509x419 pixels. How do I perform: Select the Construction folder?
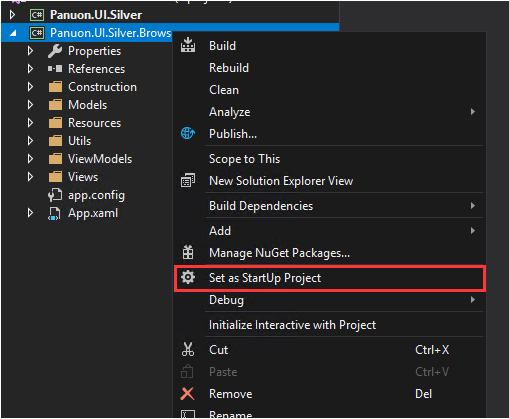point(102,87)
